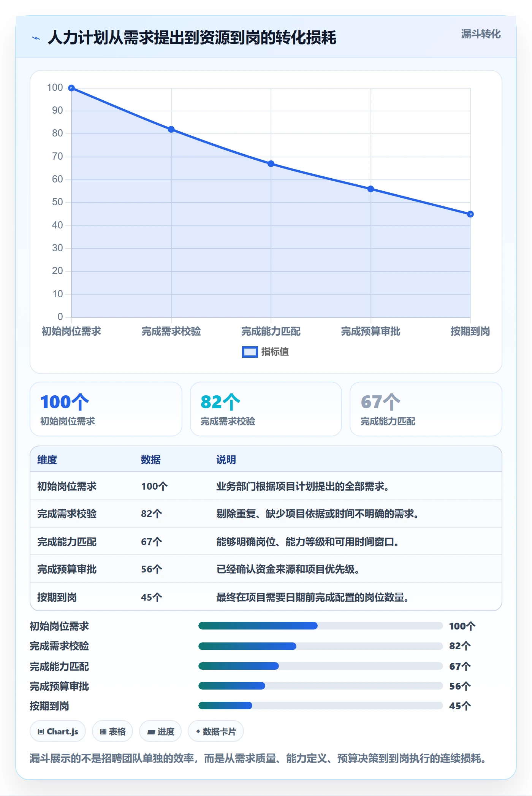Toggle the 指标值 legend swatch
This screenshot has width=532, height=796.
pos(250,352)
